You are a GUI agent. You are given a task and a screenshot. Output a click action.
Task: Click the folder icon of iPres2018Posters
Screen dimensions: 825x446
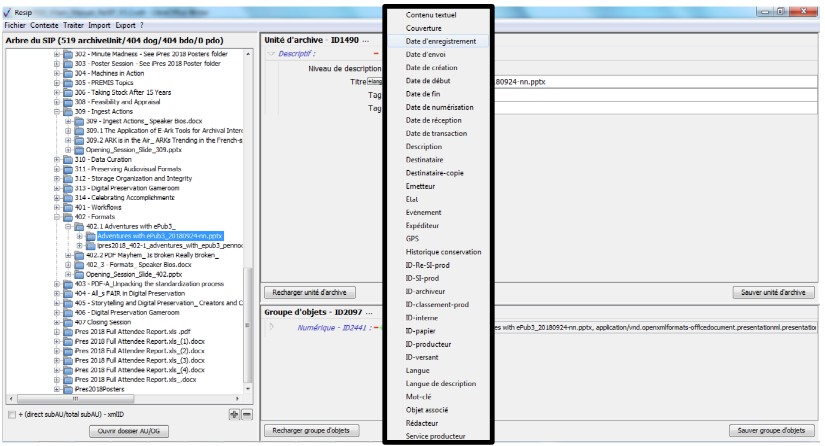[68, 389]
